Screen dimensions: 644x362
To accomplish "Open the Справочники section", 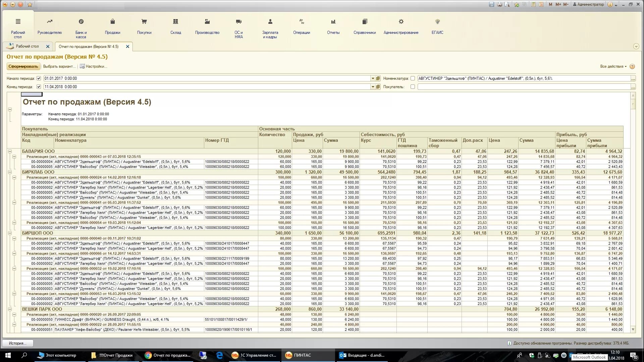I will point(365,27).
